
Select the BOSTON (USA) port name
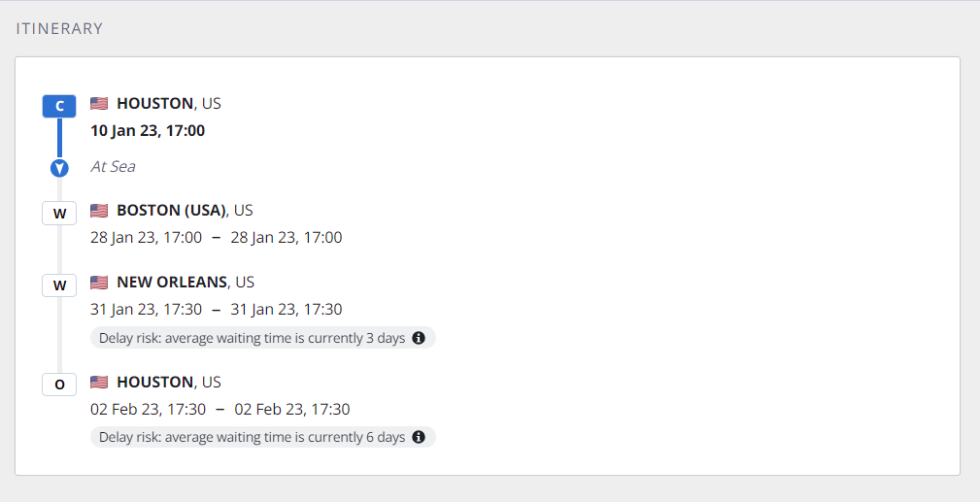(171, 210)
